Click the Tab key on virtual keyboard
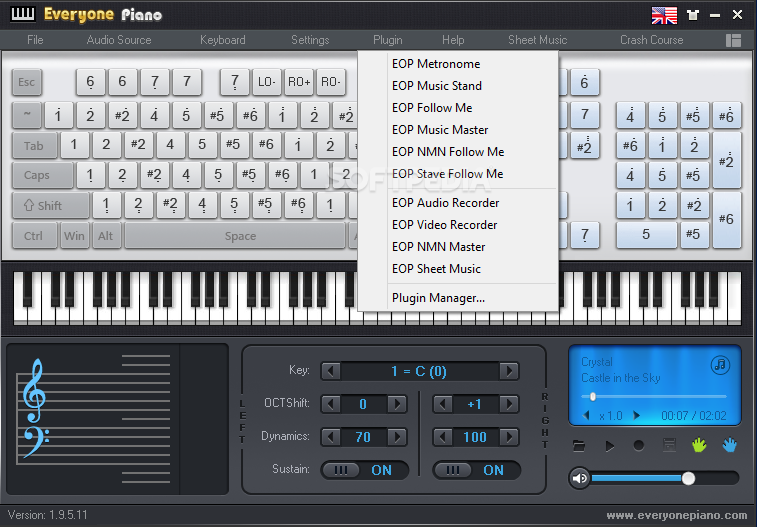 click(34, 146)
